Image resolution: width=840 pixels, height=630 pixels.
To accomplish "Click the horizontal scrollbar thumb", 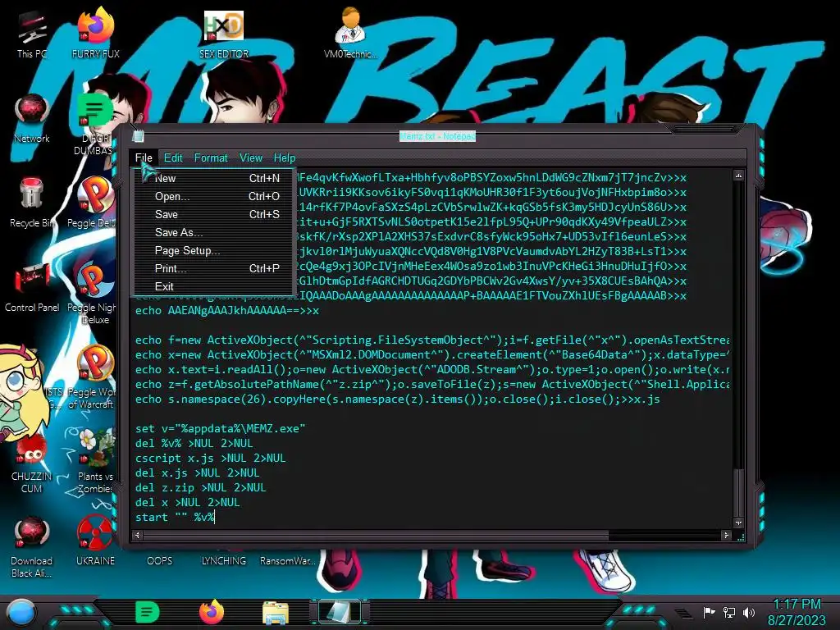I will click(x=376, y=535).
